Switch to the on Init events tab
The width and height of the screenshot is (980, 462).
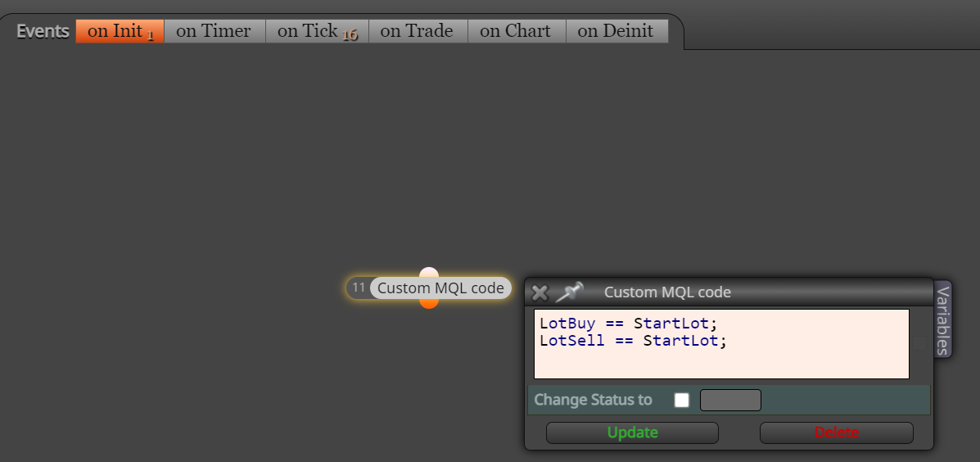tap(120, 31)
